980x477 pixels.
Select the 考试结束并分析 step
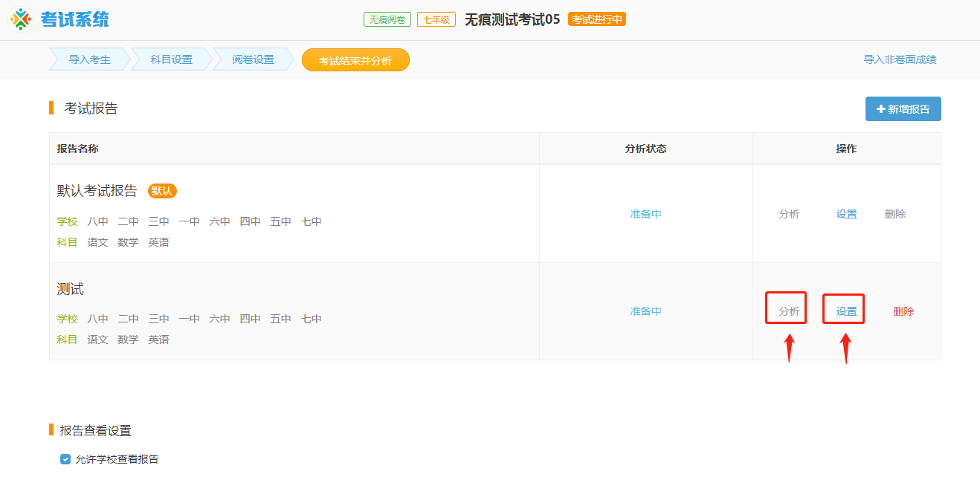355,60
